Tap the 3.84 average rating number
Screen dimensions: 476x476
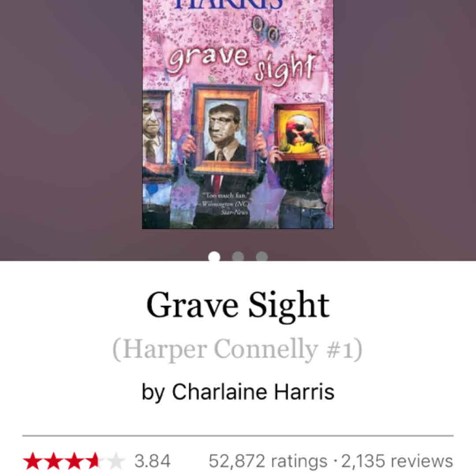[x=152, y=461]
